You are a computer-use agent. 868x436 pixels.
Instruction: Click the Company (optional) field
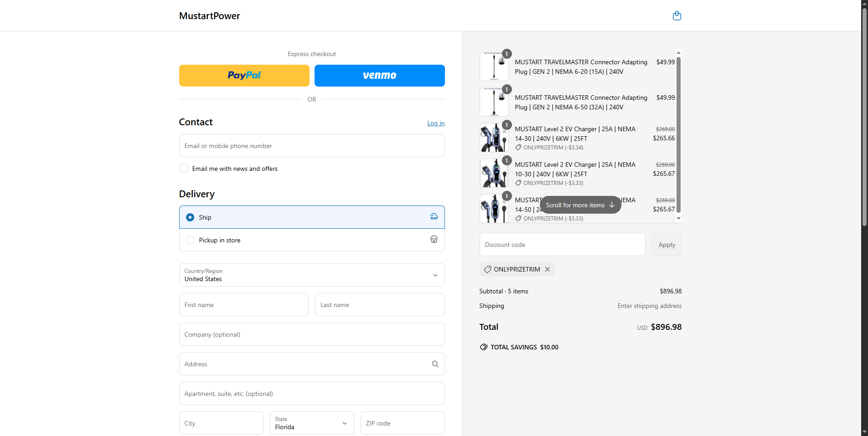[312, 334]
